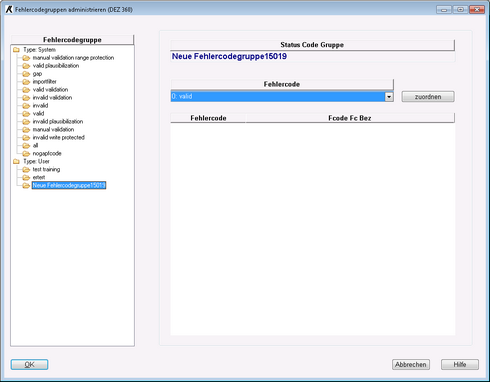Select 'manual validation range protection' tree item

tap(73, 58)
